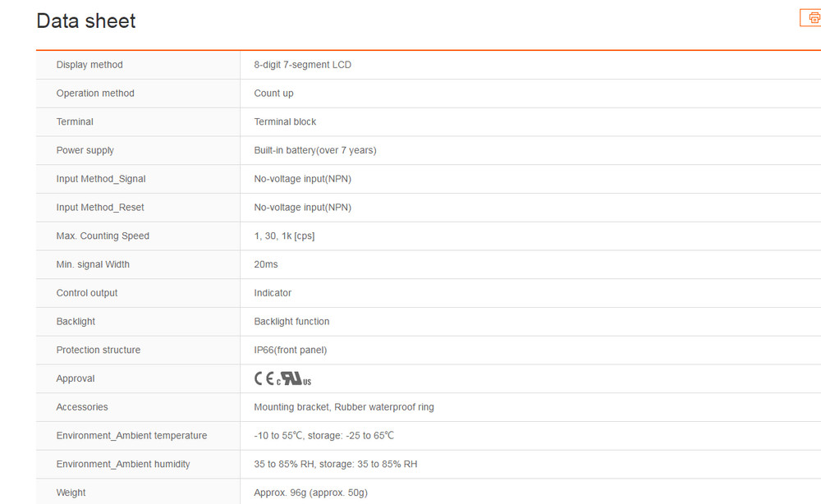Click the Power supply label
This screenshot has width=821, height=504.
85,150
